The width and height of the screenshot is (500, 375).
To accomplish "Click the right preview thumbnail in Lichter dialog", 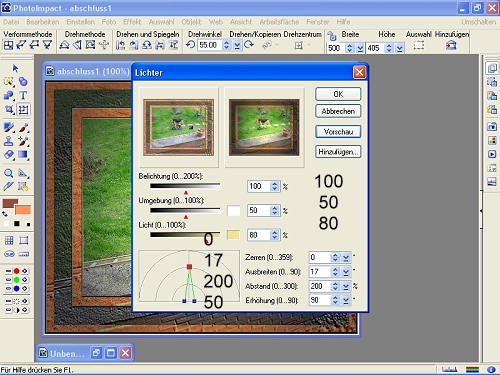I will pos(264,127).
